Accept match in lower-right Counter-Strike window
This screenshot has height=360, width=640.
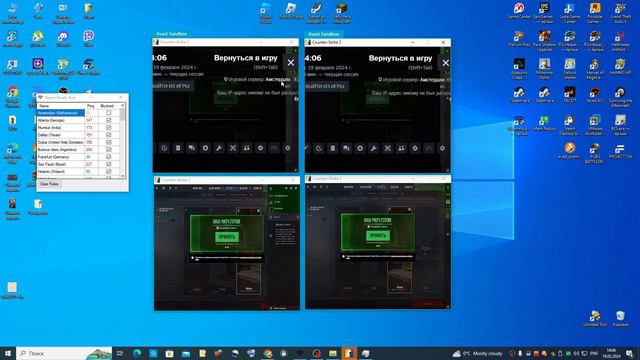(x=378, y=236)
